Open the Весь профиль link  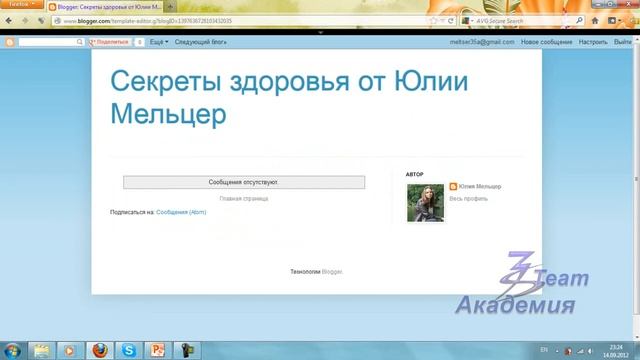point(468,199)
